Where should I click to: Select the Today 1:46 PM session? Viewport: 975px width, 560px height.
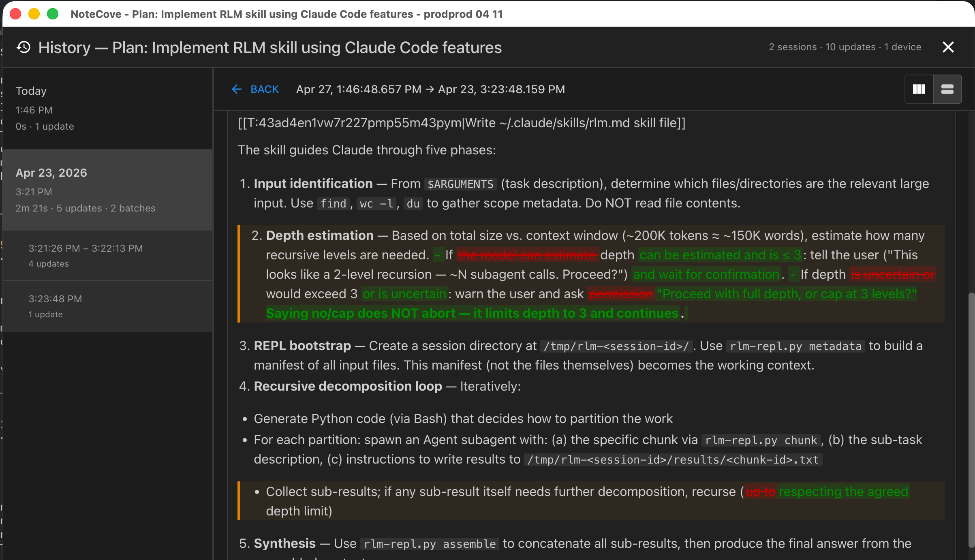108,109
